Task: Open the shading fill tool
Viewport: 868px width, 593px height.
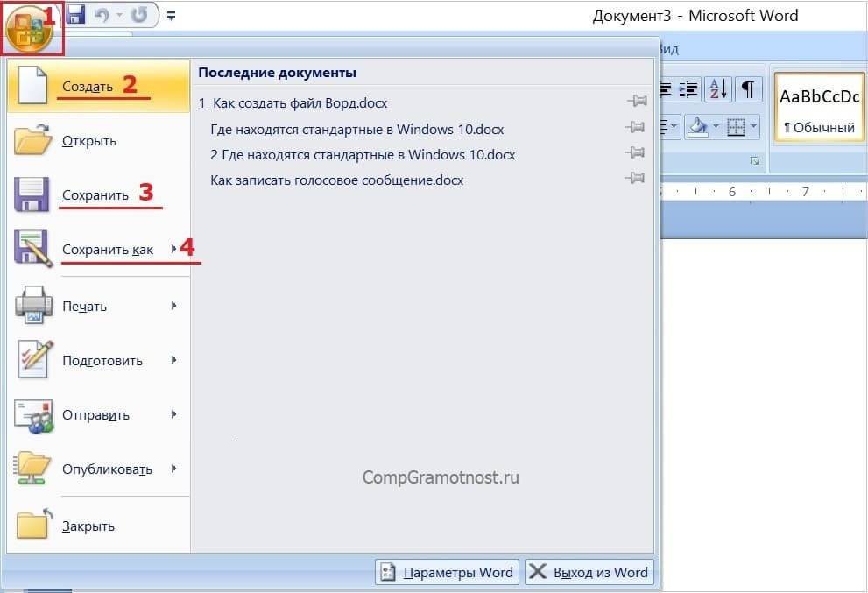Action: 699,126
